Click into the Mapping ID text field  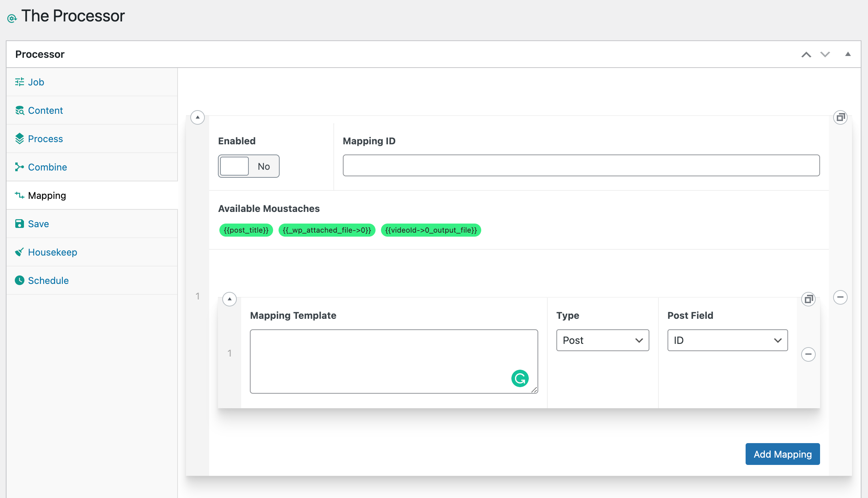pos(581,165)
